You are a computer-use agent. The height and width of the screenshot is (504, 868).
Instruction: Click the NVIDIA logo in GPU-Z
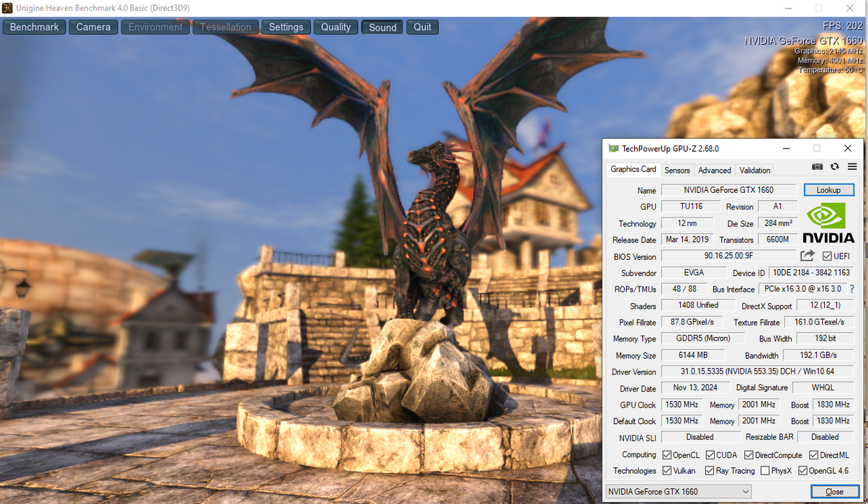click(828, 223)
